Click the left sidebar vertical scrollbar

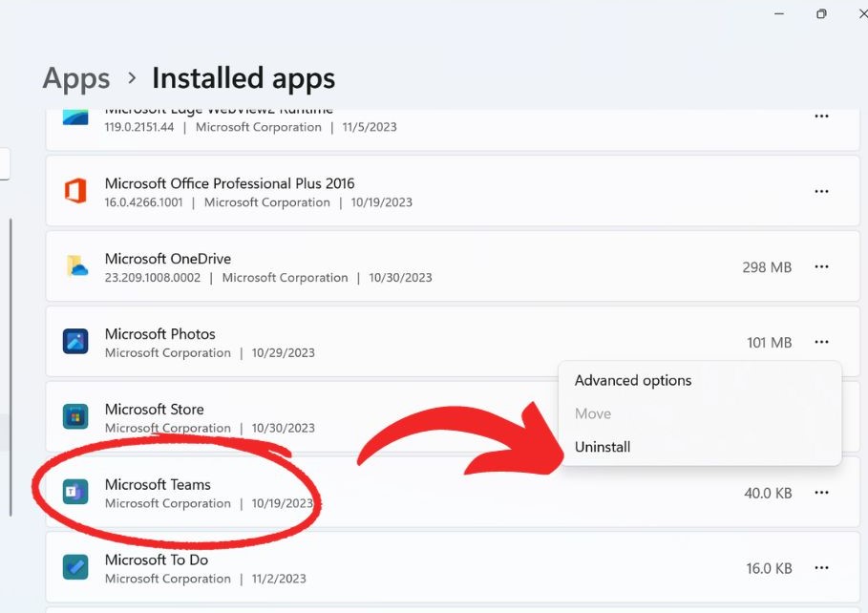coord(11,368)
